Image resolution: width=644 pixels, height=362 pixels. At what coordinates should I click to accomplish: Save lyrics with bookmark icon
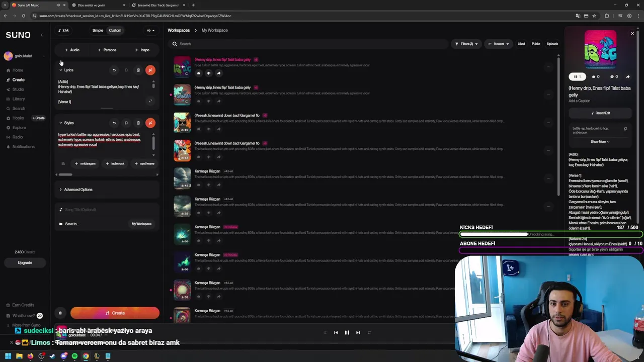pos(126,70)
